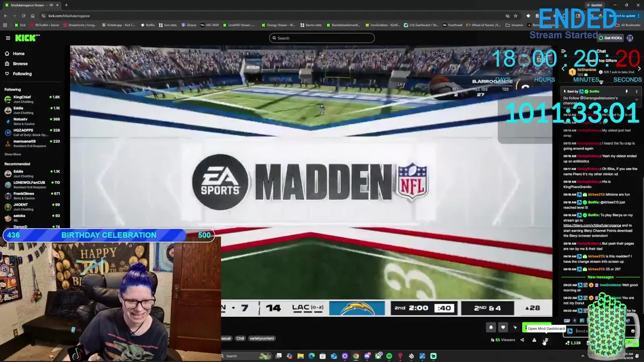Open Chrome from the taskbar

pyautogui.click(x=356, y=356)
